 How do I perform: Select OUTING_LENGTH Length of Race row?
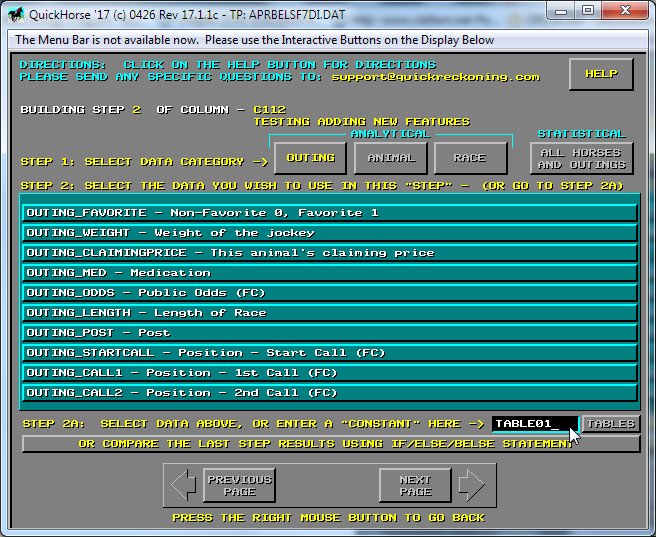330,313
